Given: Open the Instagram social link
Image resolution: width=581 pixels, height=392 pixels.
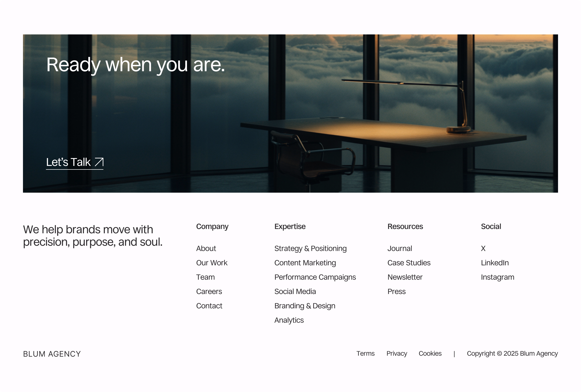Looking at the screenshot, I should tap(498, 277).
